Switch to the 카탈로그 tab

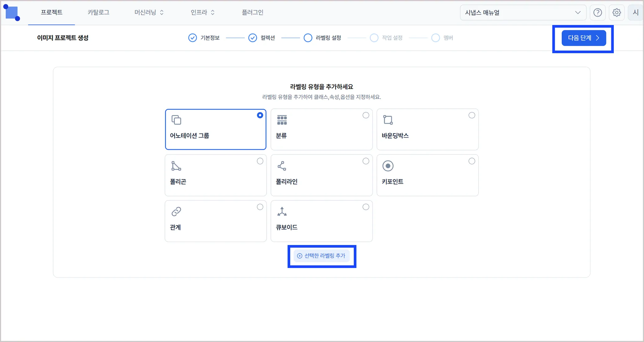(x=98, y=12)
